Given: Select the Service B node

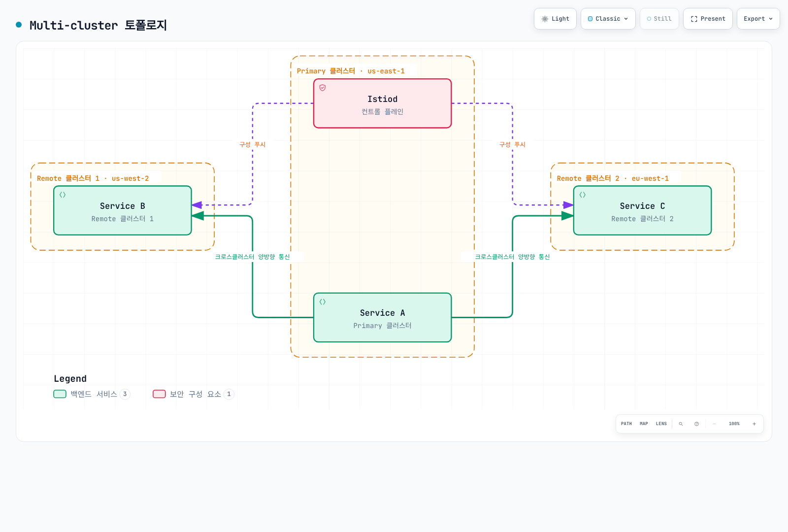Looking at the screenshot, I should [x=123, y=210].
